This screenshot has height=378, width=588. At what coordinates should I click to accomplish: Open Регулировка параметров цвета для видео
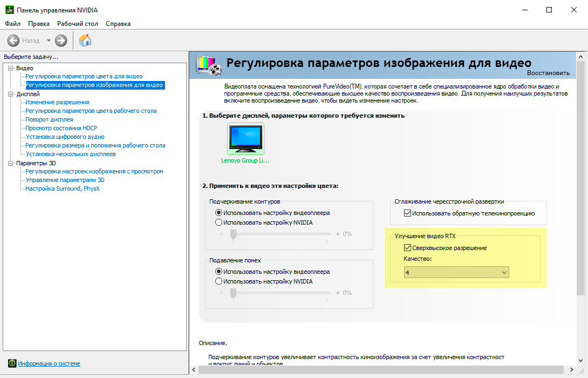(x=84, y=76)
